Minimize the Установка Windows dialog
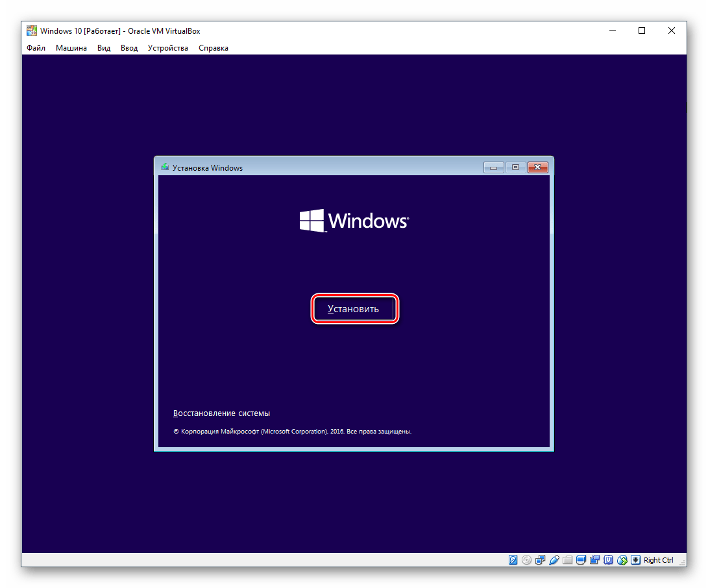This screenshot has height=588, width=708. [493, 167]
